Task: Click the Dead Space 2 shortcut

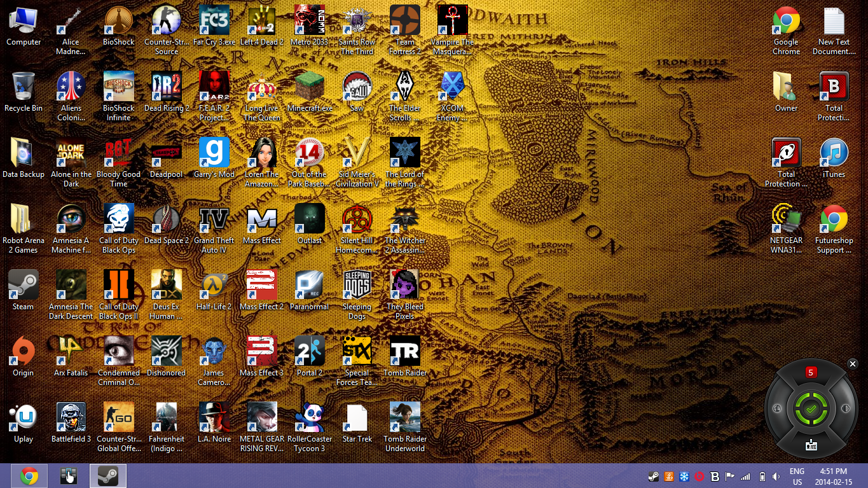Action: pos(167,224)
